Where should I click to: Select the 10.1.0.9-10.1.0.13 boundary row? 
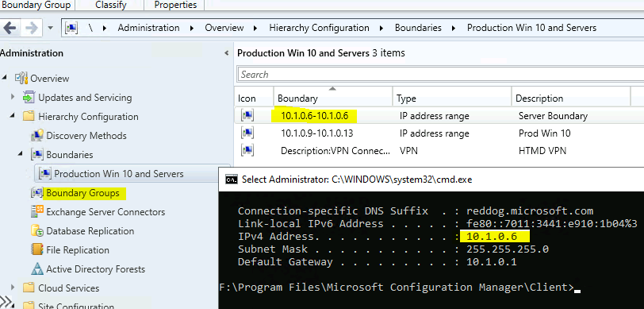click(439, 133)
